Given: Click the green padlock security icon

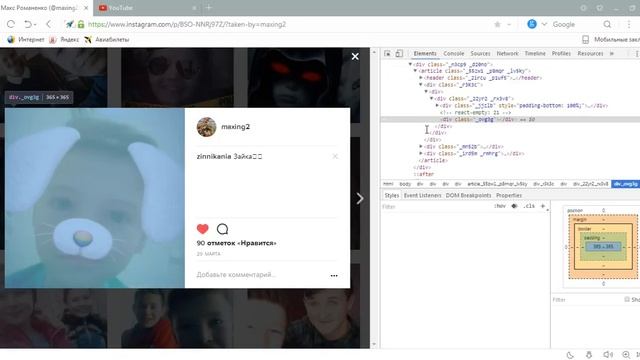Looking at the screenshot, I should tap(81, 24).
